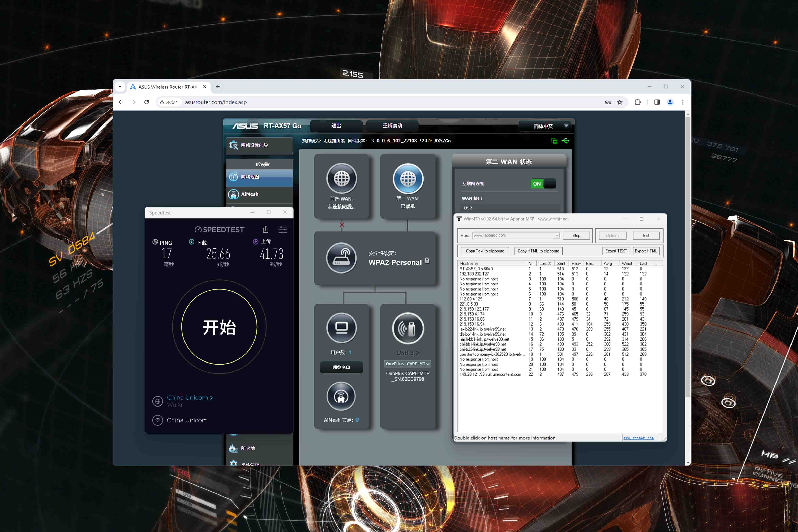Viewport: 798px width, 532px height.
Task: Click the green network status icon in header
Action: pyautogui.click(x=554, y=141)
